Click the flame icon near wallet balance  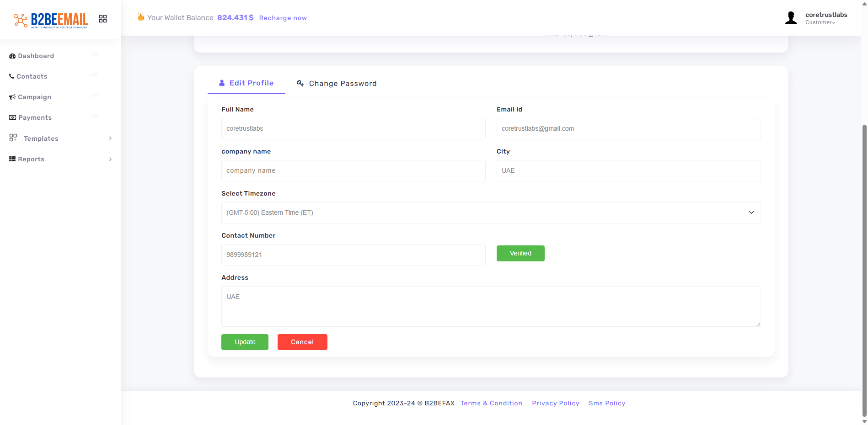[141, 17]
